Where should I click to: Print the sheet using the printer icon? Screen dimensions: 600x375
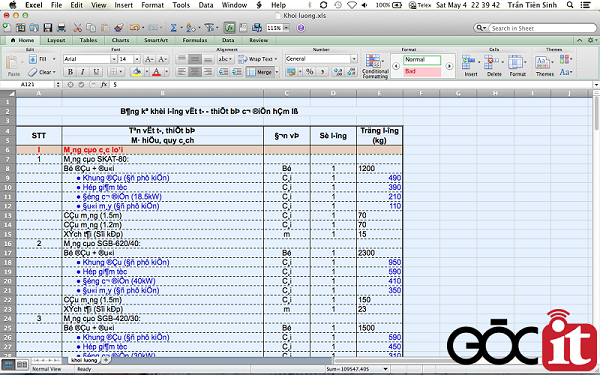click(x=61, y=28)
